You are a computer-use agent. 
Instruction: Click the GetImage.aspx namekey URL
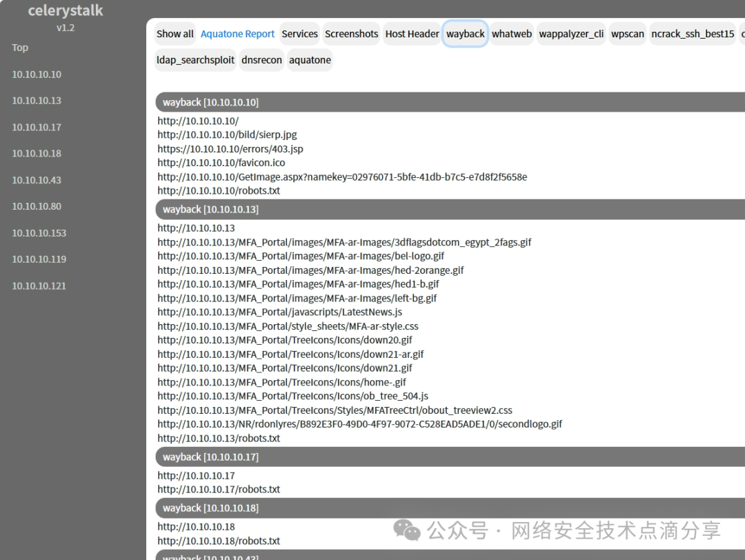pyautogui.click(x=342, y=177)
